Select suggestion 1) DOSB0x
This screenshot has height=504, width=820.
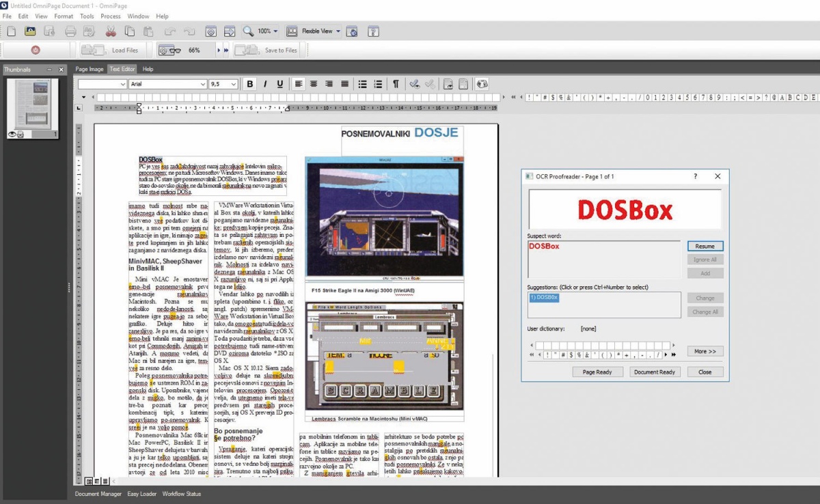tap(544, 297)
